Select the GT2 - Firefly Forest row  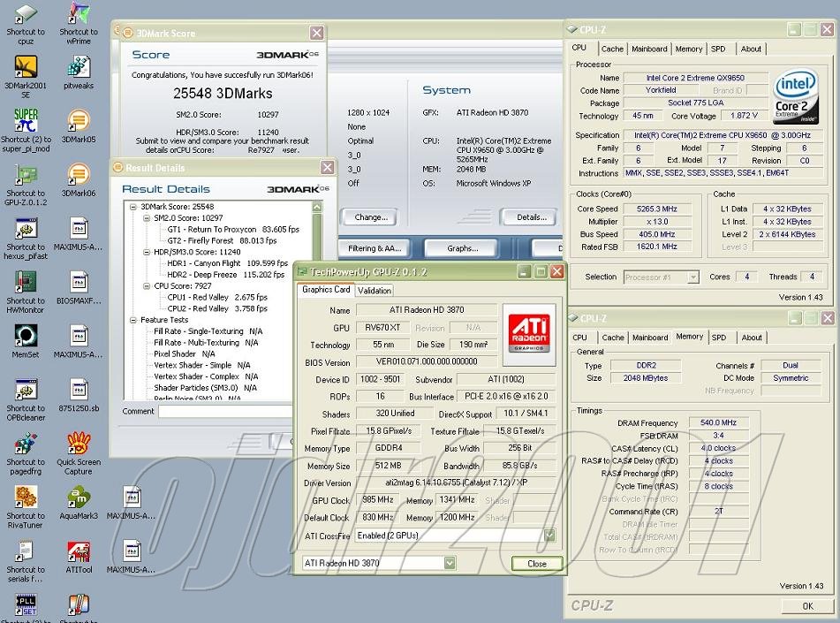(x=222, y=240)
